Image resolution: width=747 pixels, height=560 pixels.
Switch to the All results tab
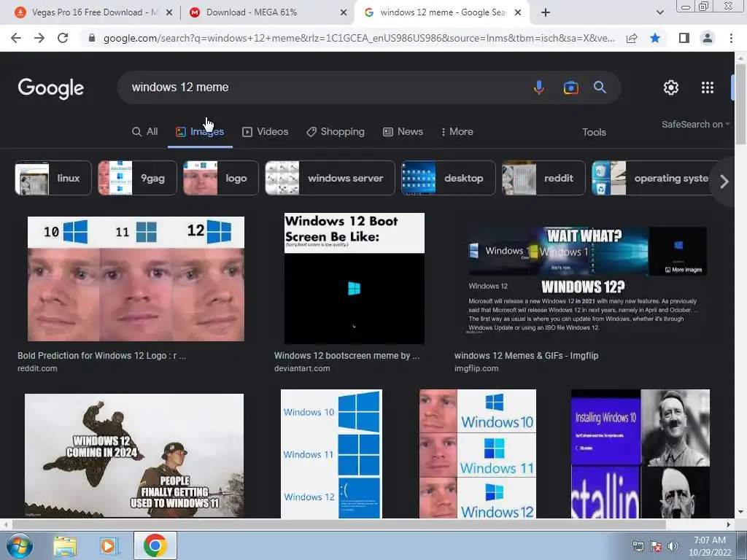(x=145, y=132)
